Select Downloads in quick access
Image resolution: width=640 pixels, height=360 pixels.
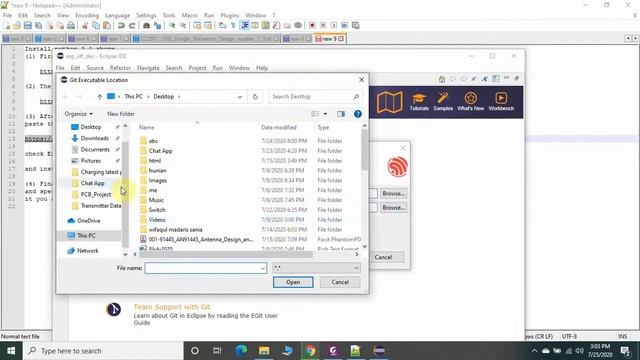[94, 138]
